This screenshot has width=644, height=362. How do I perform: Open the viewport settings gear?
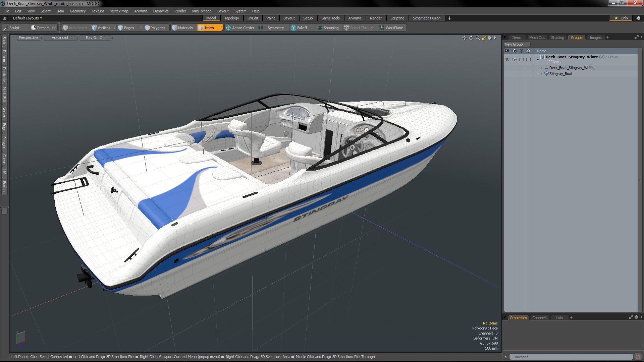coord(490,38)
